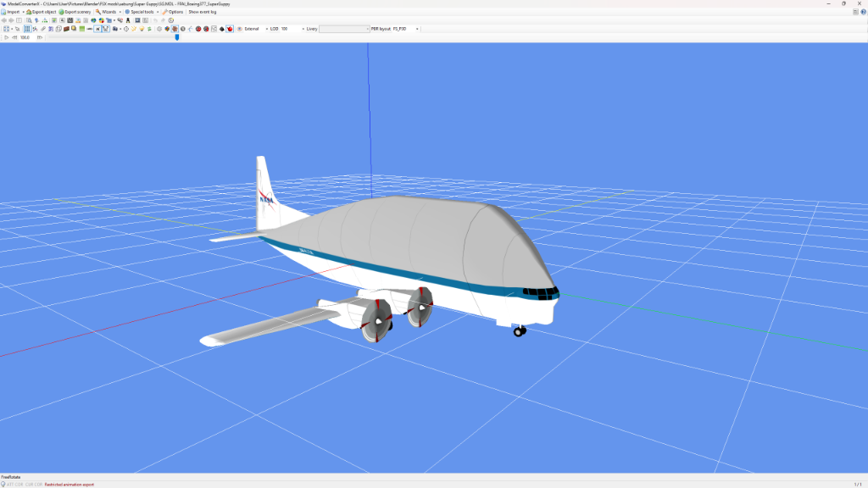Click the green ground polygon icon
The height and width of the screenshot is (488, 868).
point(81,29)
